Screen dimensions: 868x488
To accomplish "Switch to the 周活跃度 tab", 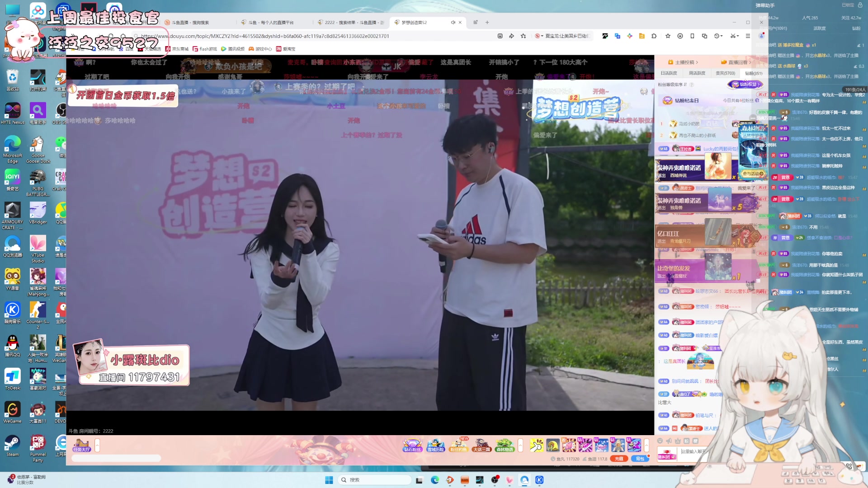I will pos(697,73).
